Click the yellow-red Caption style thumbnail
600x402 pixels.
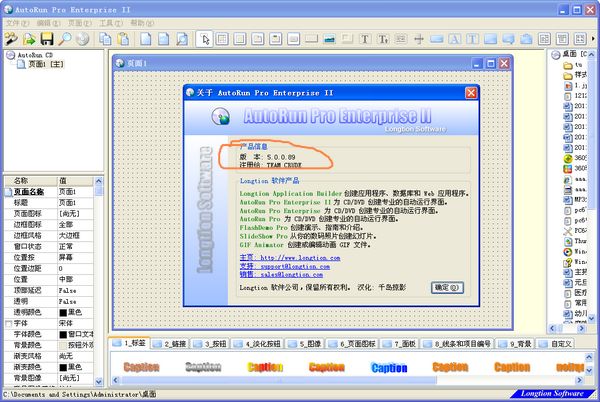tap(265, 367)
